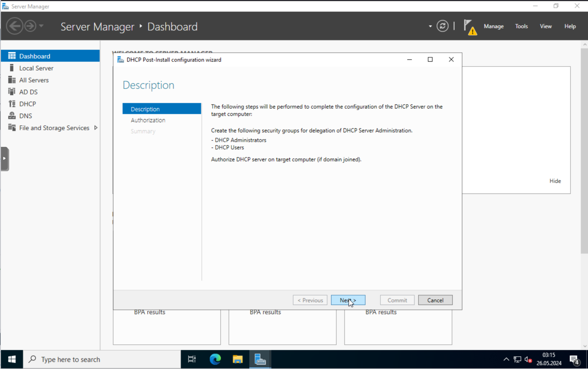Minimize the DHCP wizard window

tap(409, 59)
